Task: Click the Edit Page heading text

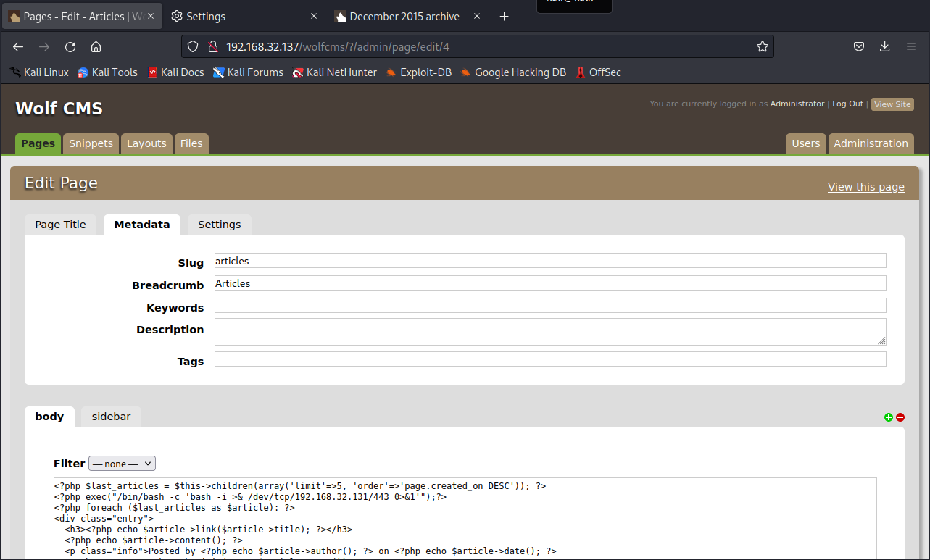Action: [61, 183]
